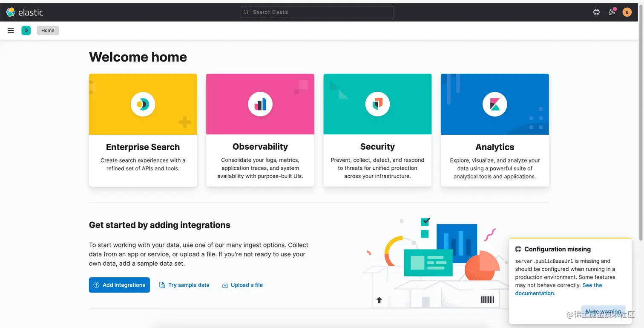Open the Security card title
The width and height of the screenshot is (644, 328).
[x=377, y=147]
